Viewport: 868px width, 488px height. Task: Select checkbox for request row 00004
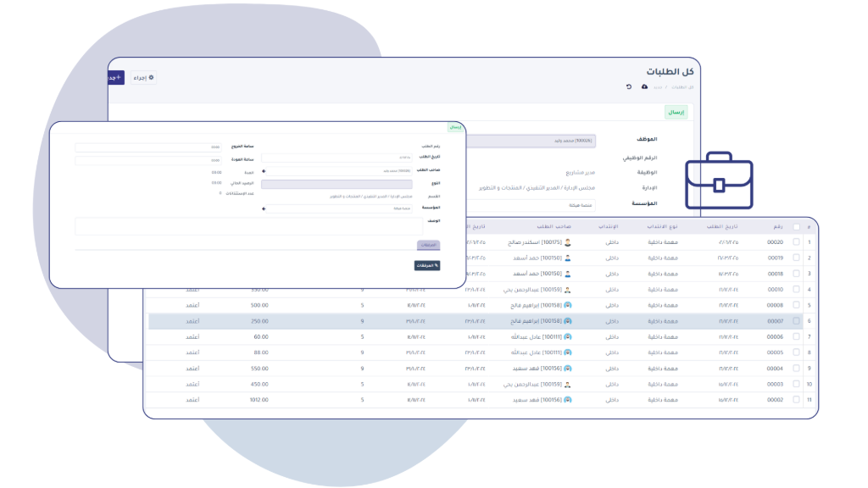pyautogui.click(x=795, y=369)
